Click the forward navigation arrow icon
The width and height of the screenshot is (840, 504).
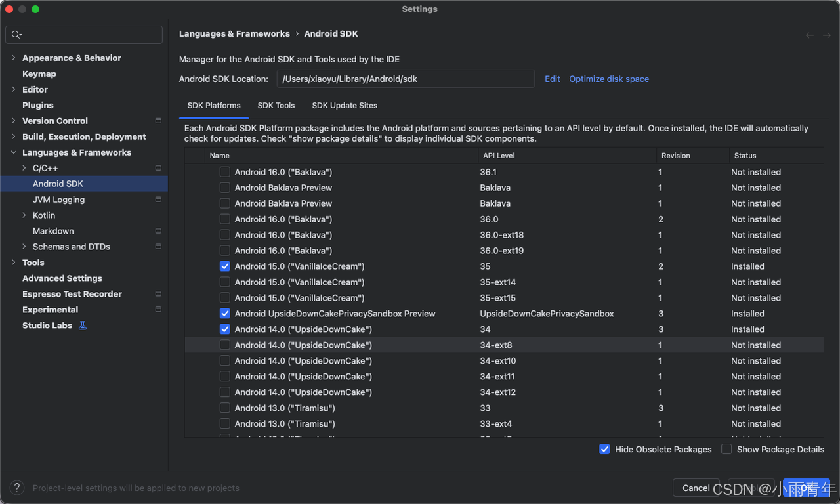coord(828,35)
